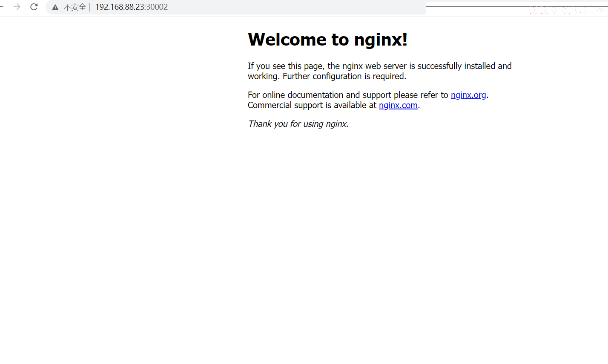Click 'Further configuration is required.' sentence

click(x=344, y=76)
